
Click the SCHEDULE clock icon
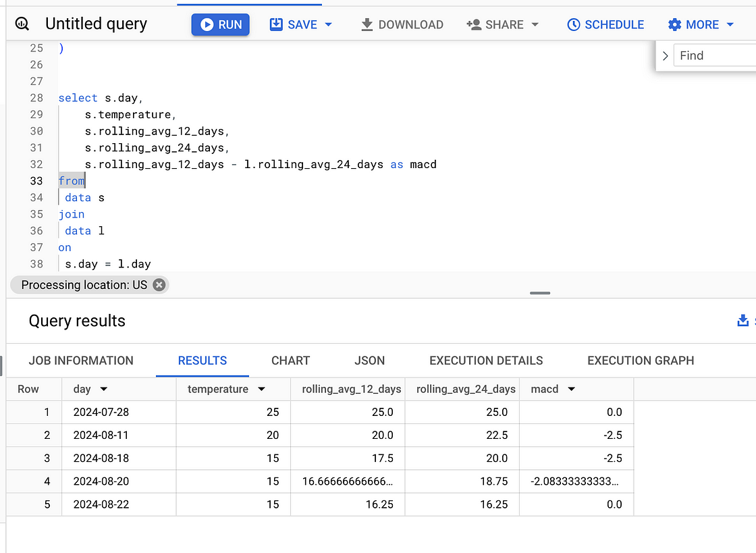[573, 24]
